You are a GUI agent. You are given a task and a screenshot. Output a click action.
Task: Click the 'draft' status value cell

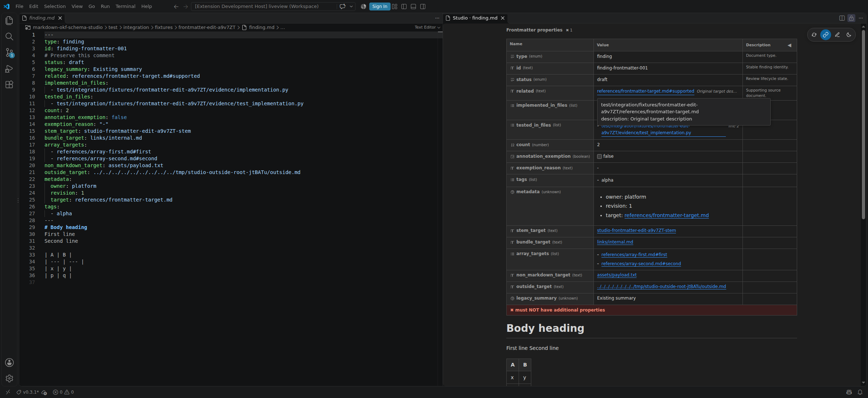[668, 80]
